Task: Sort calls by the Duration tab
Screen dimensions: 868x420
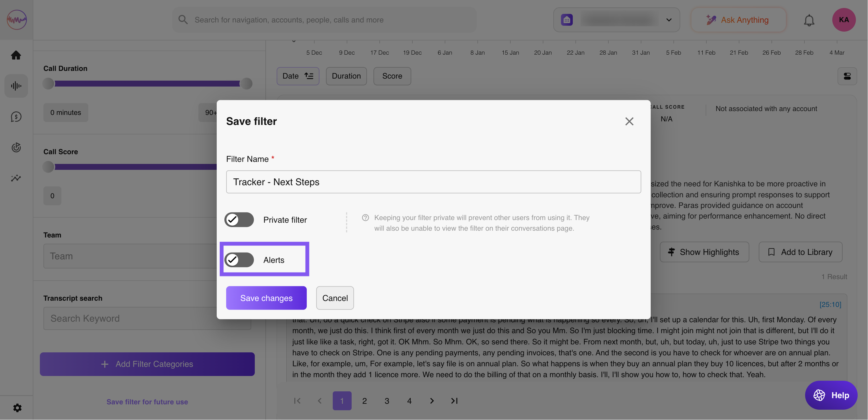Action: (x=346, y=76)
